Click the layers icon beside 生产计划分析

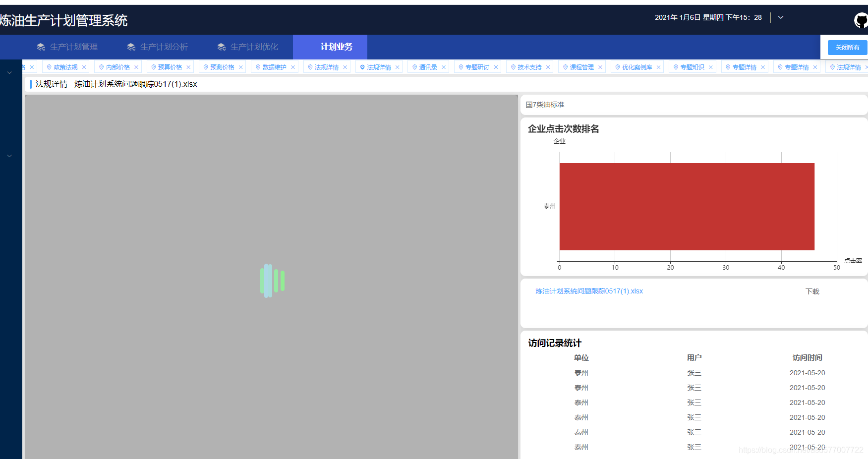click(x=131, y=47)
